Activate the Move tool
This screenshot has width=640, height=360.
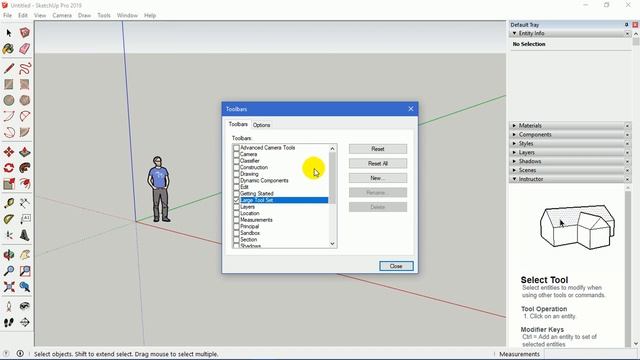(x=9, y=152)
